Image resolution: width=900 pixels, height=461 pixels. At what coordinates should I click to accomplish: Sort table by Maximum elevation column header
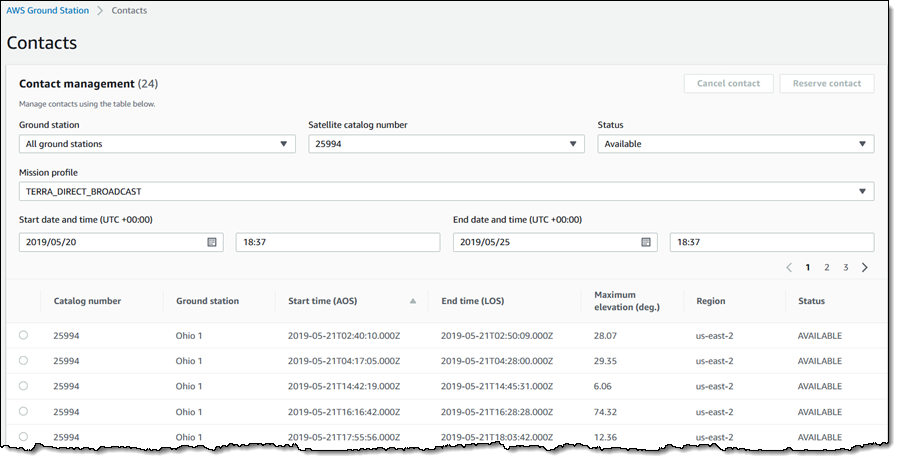tap(626, 301)
